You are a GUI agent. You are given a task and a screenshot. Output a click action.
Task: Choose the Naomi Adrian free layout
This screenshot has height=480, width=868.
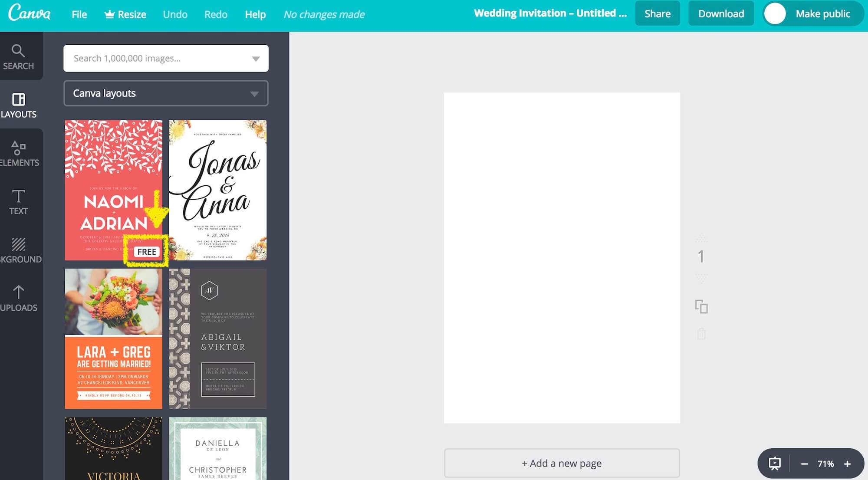(113, 190)
